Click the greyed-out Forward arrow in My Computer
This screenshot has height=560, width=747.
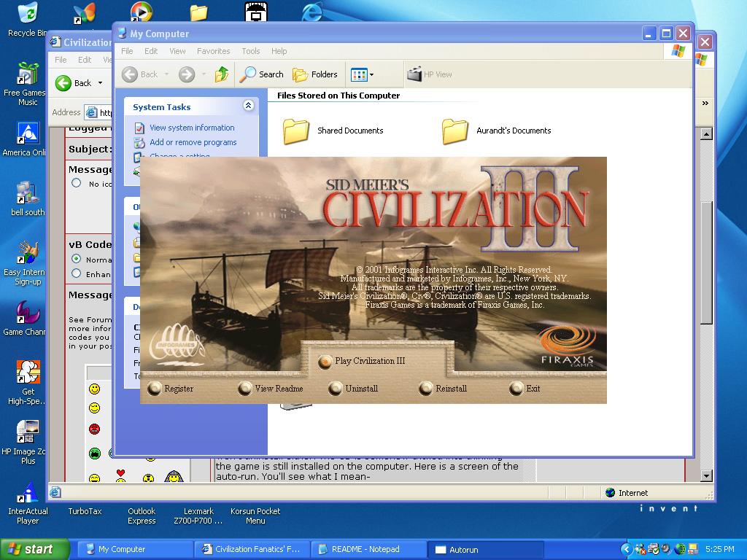pyautogui.click(x=187, y=74)
